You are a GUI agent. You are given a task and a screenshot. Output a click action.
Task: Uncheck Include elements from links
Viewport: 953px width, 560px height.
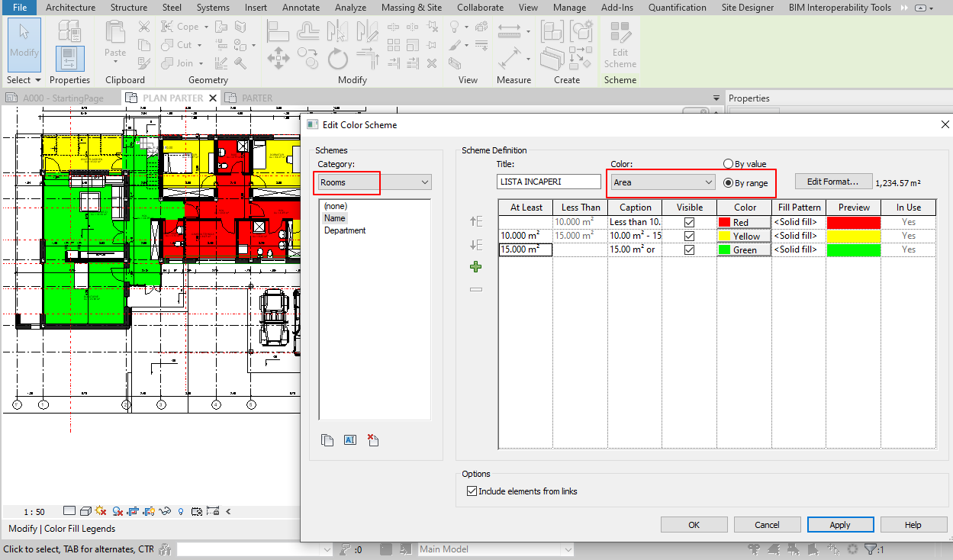click(472, 491)
